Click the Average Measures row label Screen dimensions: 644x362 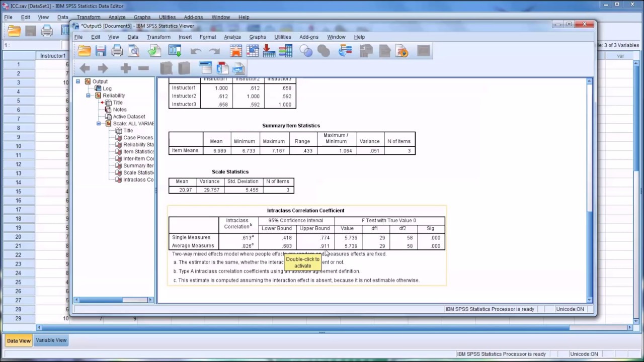[x=193, y=246]
